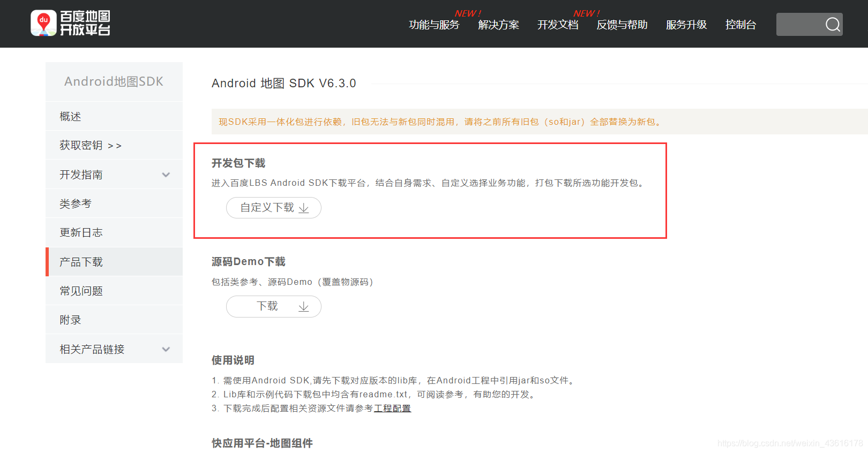
Task: Click the 自定义下载 button
Action: (x=274, y=208)
